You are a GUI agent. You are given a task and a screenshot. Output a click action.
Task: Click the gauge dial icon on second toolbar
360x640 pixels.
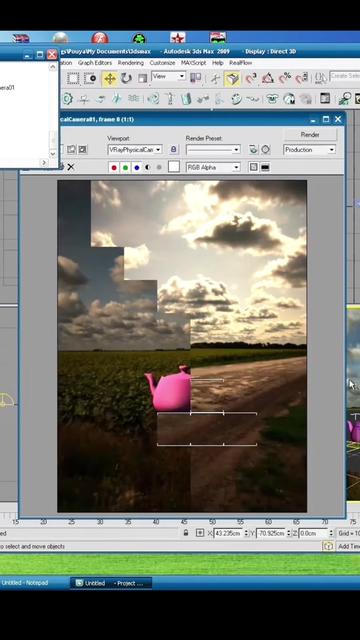(289, 98)
